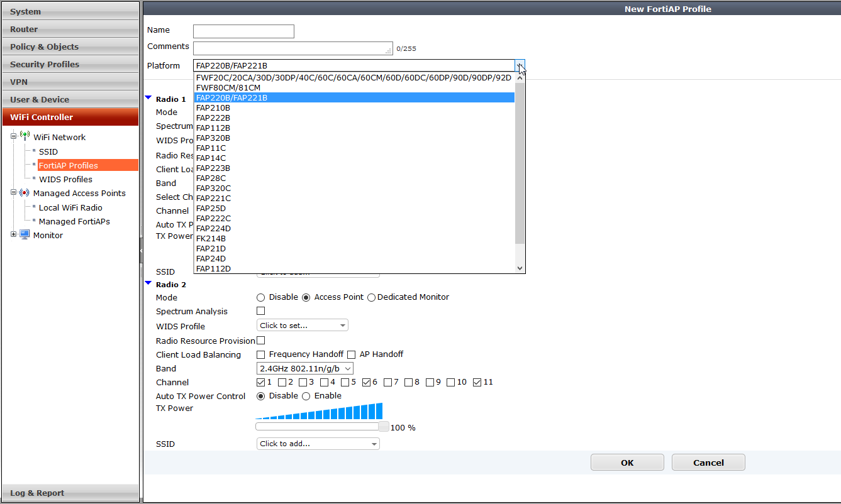Click the platform list scrollbar down arrow
This screenshot has height=504, width=841.
pos(520,268)
